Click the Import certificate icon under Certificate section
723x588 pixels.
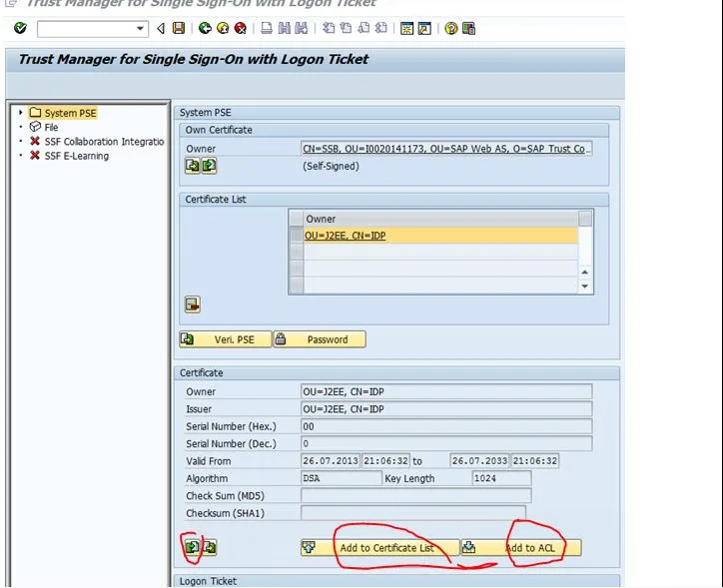[192, 547]
